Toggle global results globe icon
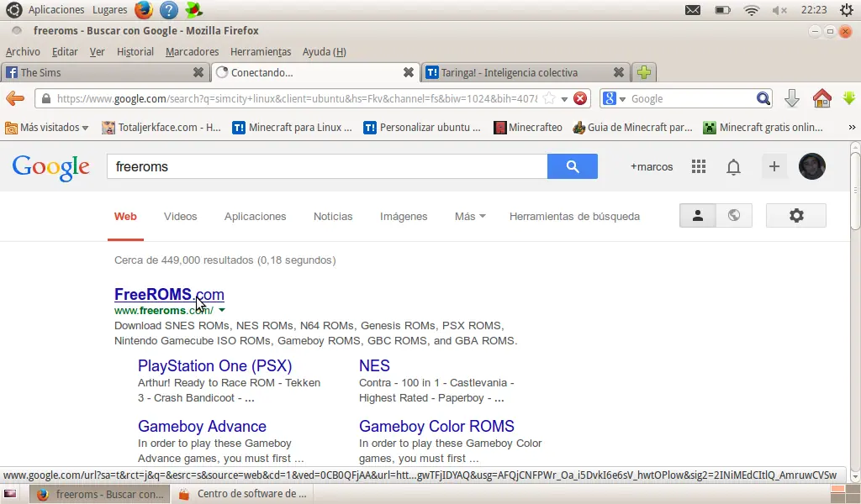The image size is (861, 504). 733,216
